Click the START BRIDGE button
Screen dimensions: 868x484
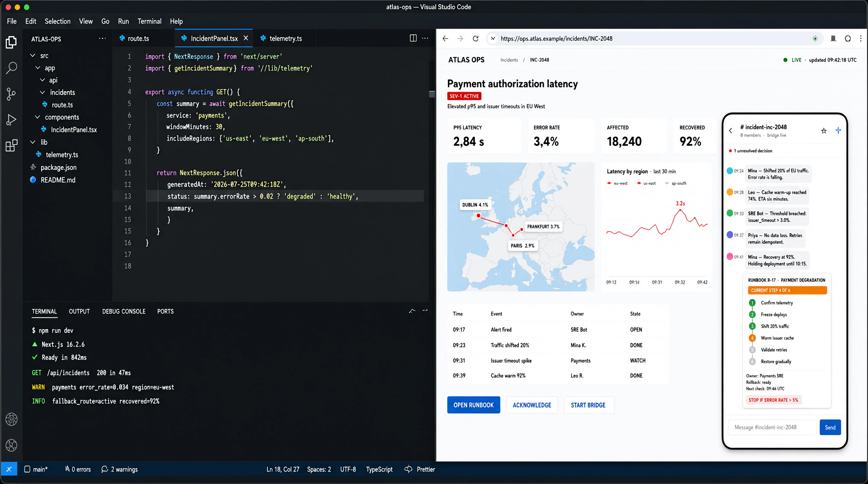point(589,405)
